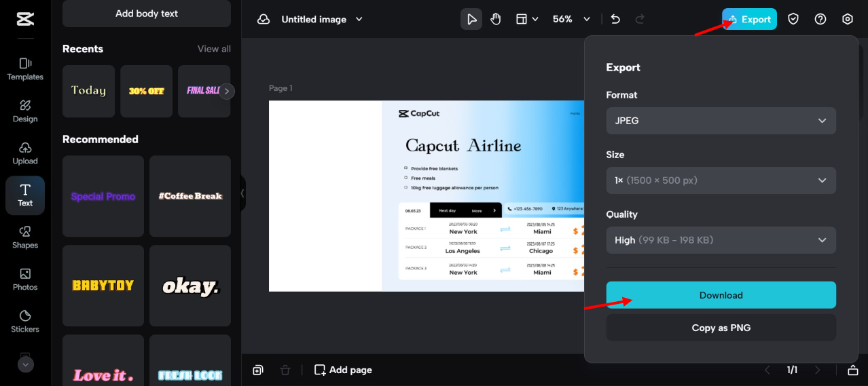868x386 pixels.
Task: Click the Page 1 label
Action: (x=281, y=88)
